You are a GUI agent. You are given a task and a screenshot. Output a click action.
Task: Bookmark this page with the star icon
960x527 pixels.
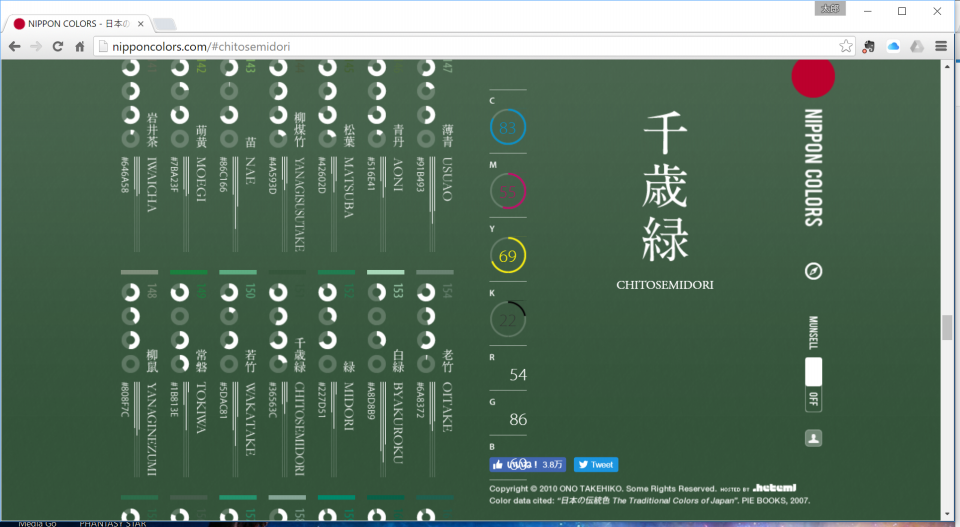(x=846, y=47)
